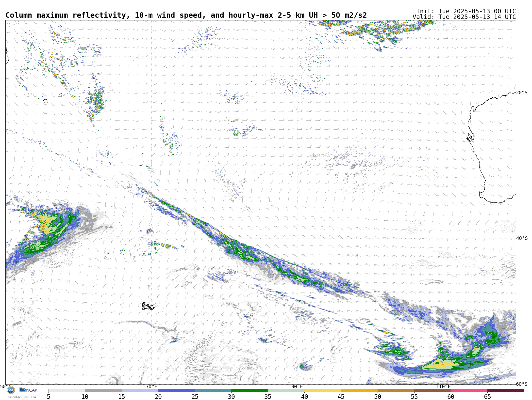Pick the pink 60-65 dBZ swatch
532x400 pixels.
pos(469,391)
